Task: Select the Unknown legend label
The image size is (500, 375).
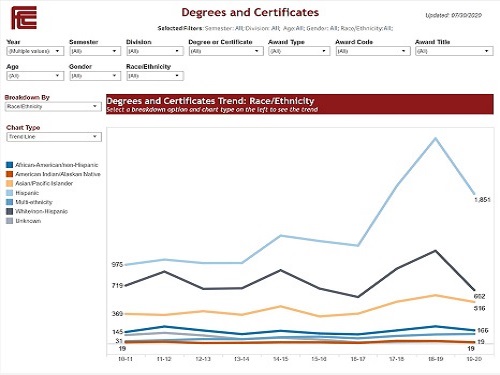Action: click(28, 221)
